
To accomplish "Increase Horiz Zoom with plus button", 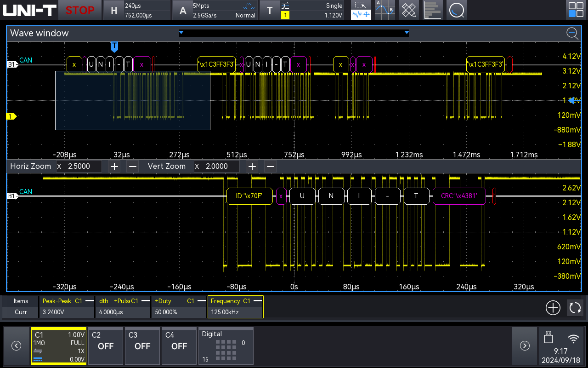I will pos(114,166).
